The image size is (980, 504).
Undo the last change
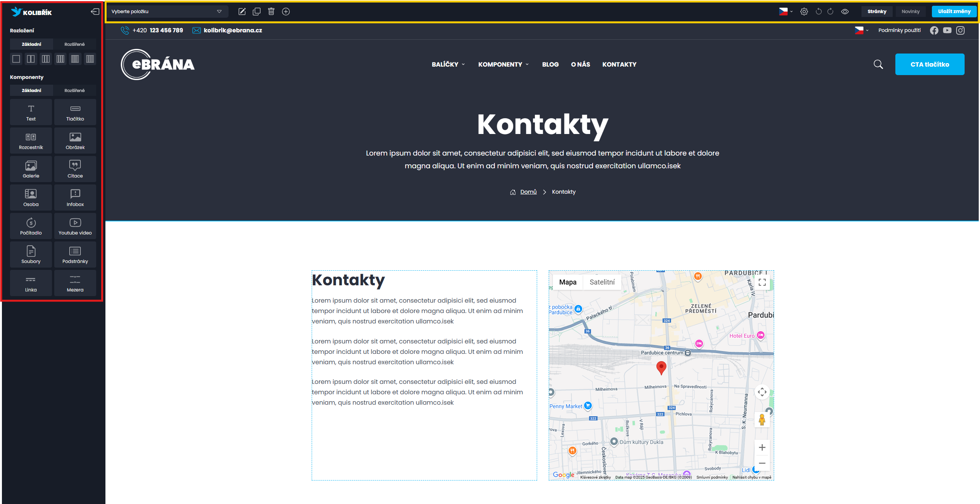[818, 11]
